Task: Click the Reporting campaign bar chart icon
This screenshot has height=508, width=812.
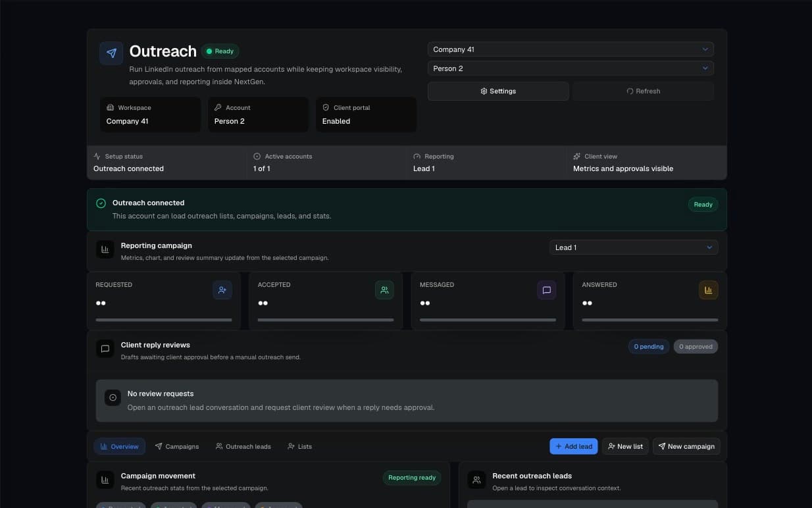Action: point(105,249)
